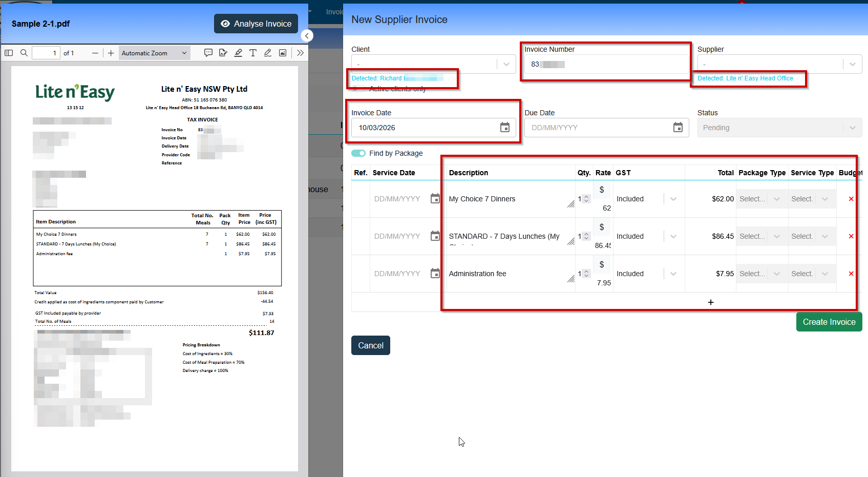Click the Create Invoice button
Viewport: 868px width, 477px height.
click(x=829, y=322)
